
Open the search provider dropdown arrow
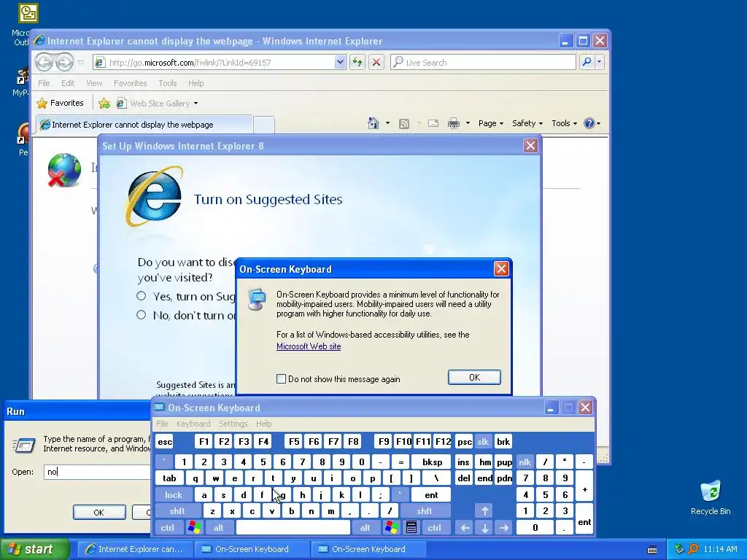click(600, 62)
